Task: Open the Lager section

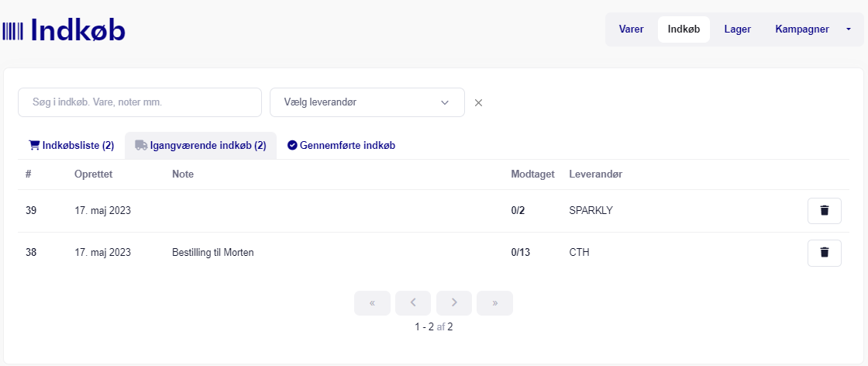Action: 737,29
